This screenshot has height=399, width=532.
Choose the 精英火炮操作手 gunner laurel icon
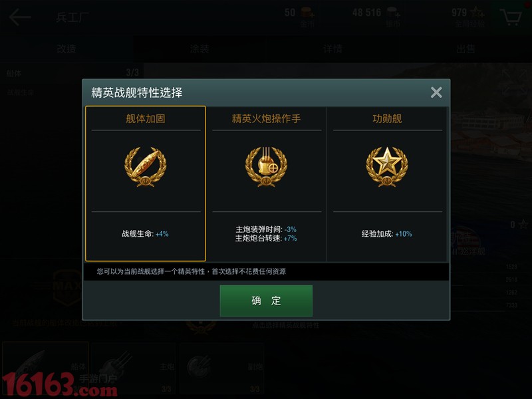(x=267, y=167)
